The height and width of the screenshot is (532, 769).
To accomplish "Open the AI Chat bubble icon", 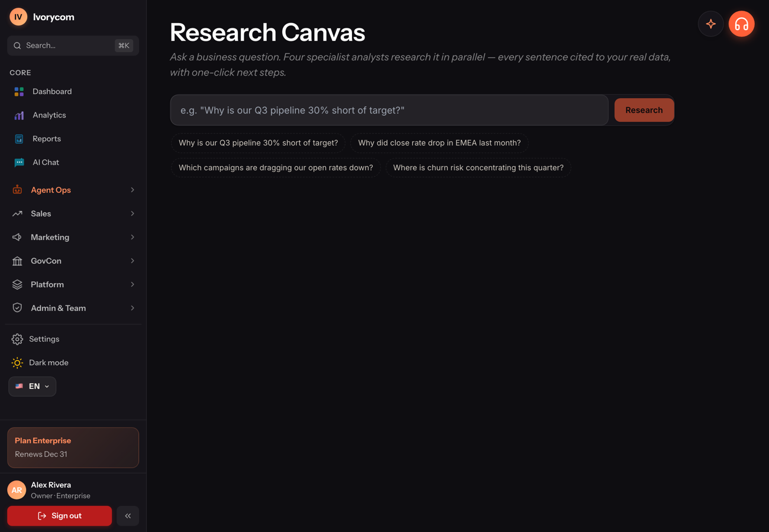I will pos(19,163).
